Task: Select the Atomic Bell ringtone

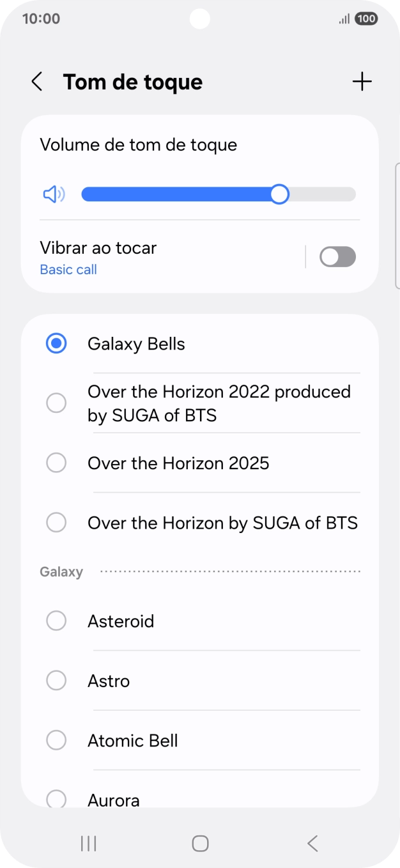Action: [x=56, y=741]
